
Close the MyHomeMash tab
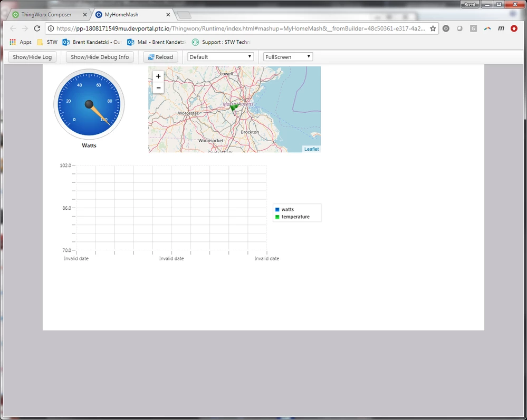click(x=168, y=14)
